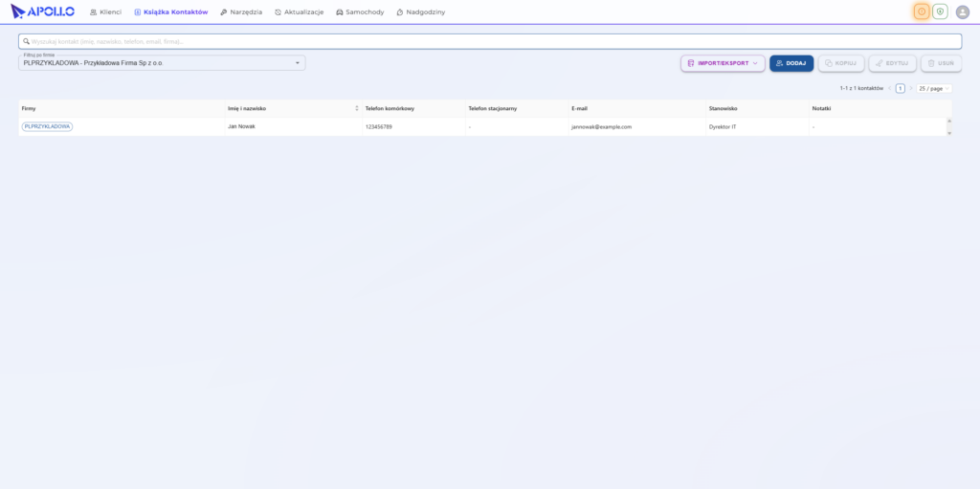Click the trash icon on USUŃ button

pos(930,63)
